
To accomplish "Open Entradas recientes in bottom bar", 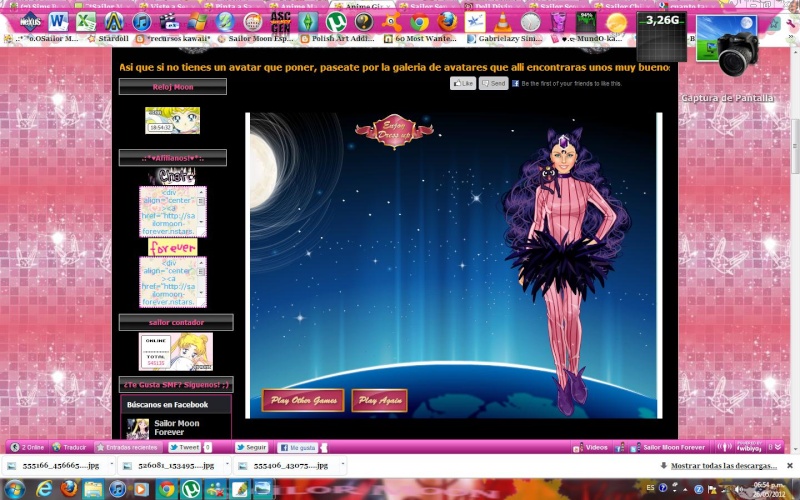I will [128, 447].
